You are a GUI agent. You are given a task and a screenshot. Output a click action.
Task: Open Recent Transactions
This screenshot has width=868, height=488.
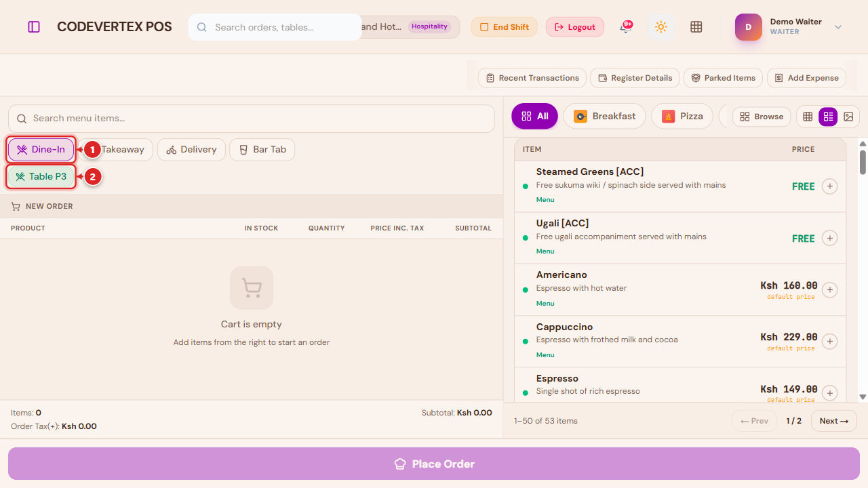pyautogui.click(x=532, y=78)
